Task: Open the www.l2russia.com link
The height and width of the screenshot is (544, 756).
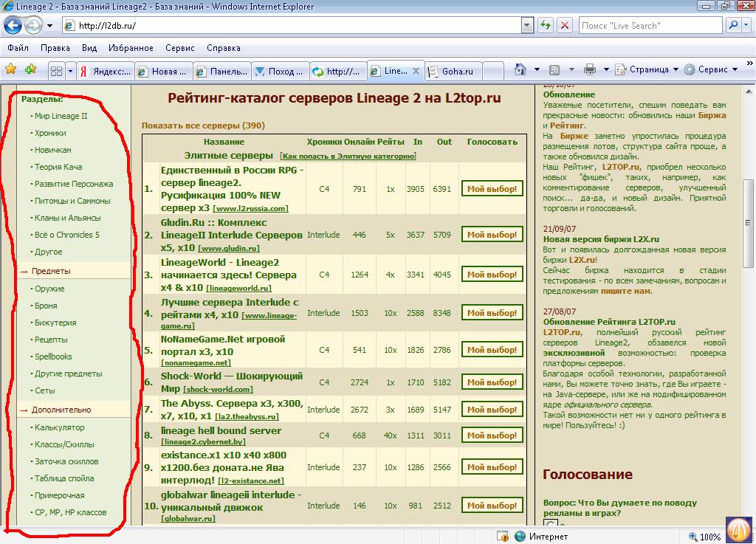Action: click(251, 209)
